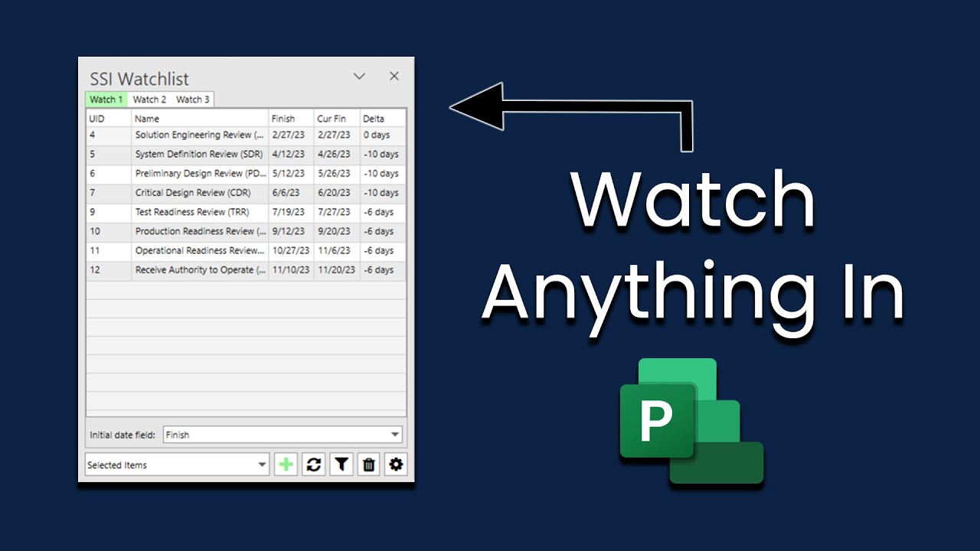
Task: Sort by the Finish column header
Action: pos(291,119)
